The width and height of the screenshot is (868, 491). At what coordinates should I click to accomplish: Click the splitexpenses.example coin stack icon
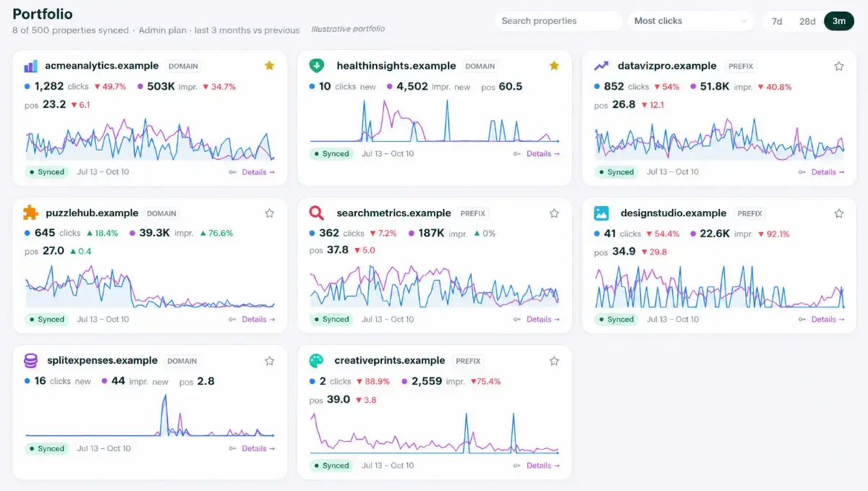click(30, 361)
